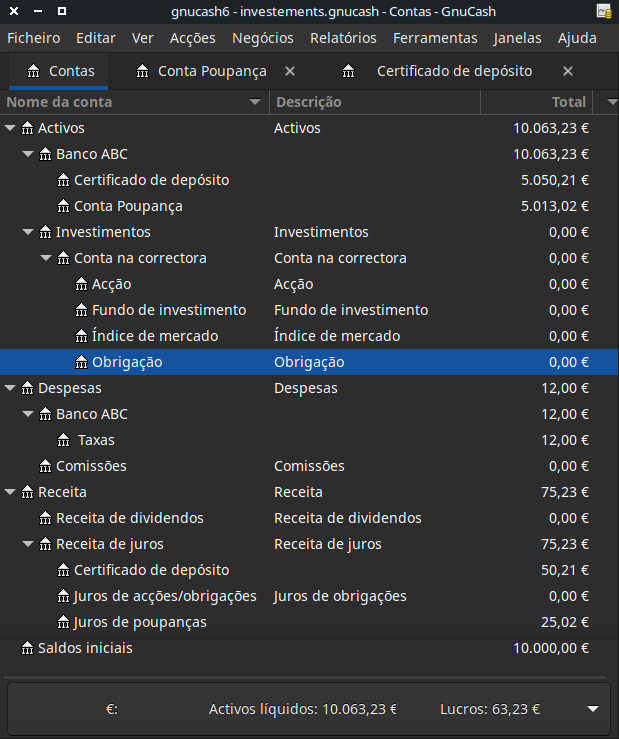
Task: Click the Saldos iniciais account icon
Action: 27,648
